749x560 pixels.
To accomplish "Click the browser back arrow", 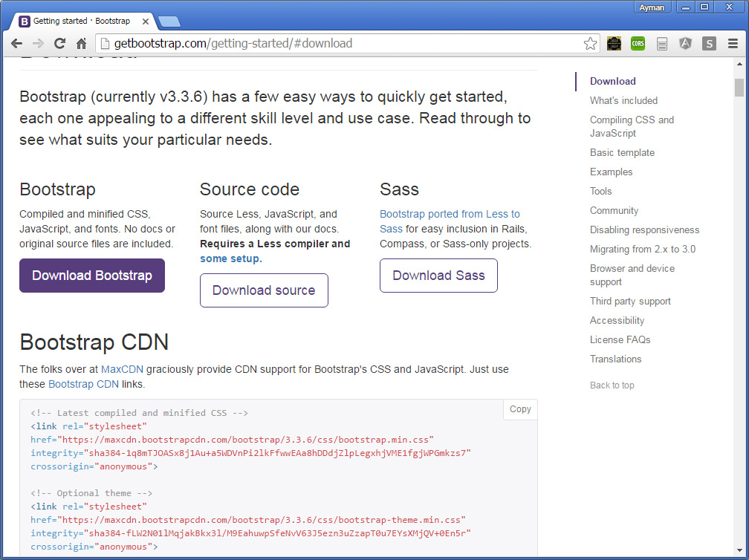I will [16, 44].
